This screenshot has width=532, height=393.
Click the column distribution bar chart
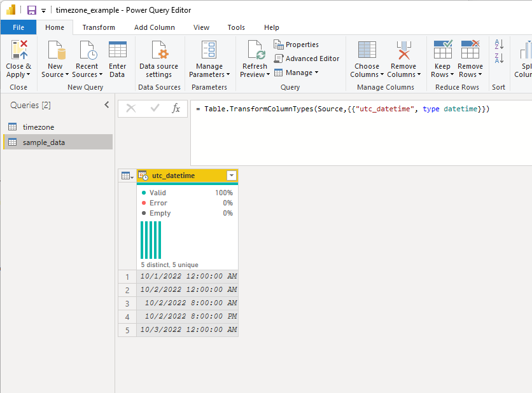coord(151,240)
